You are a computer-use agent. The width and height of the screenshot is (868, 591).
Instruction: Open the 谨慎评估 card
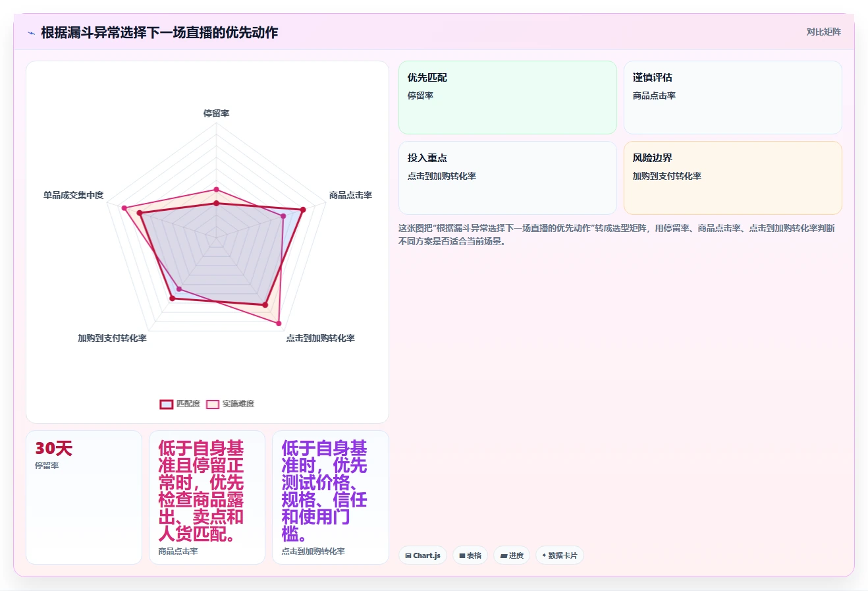click(x=732, y=98)
